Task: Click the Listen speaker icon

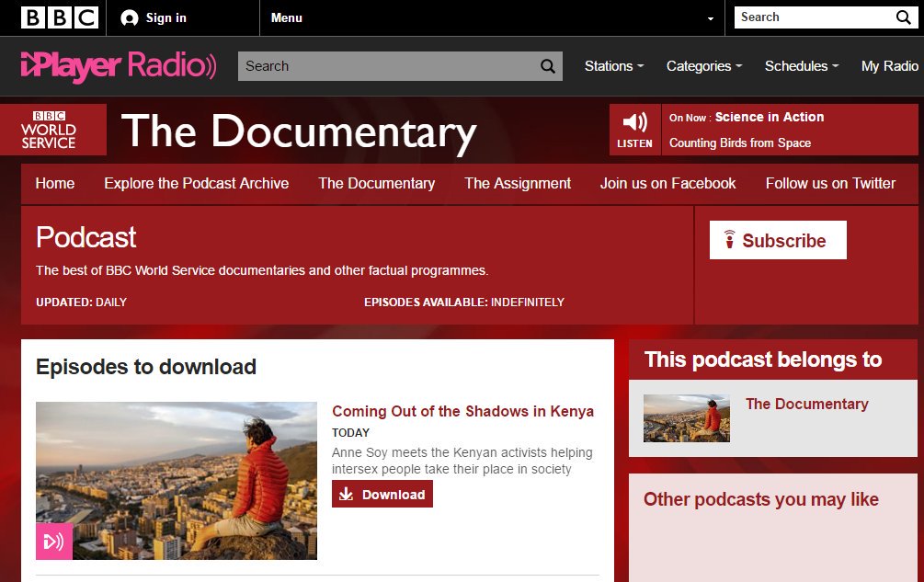Action: [x=634, y=123]
